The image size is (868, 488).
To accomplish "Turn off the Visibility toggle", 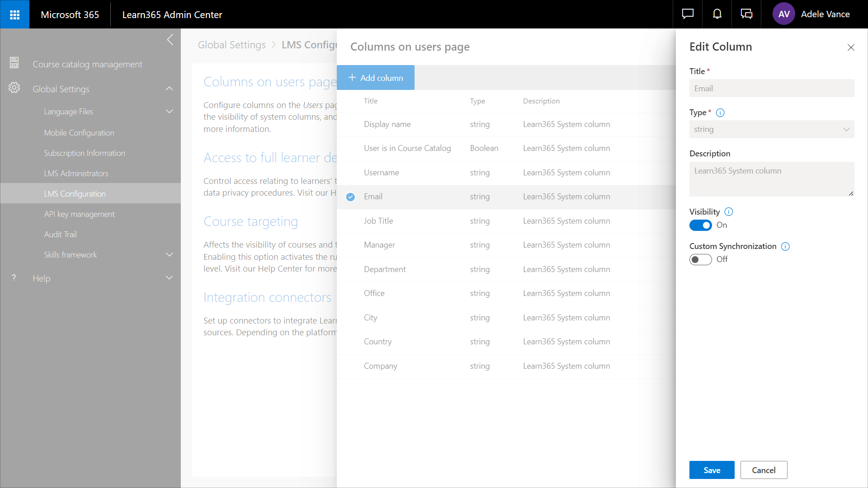I will pos(700,225).
